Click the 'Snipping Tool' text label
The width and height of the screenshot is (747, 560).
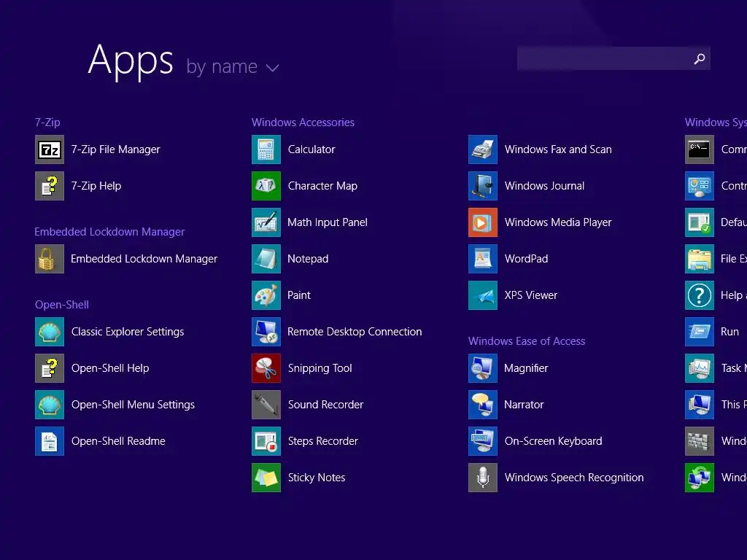click(320, 368)
